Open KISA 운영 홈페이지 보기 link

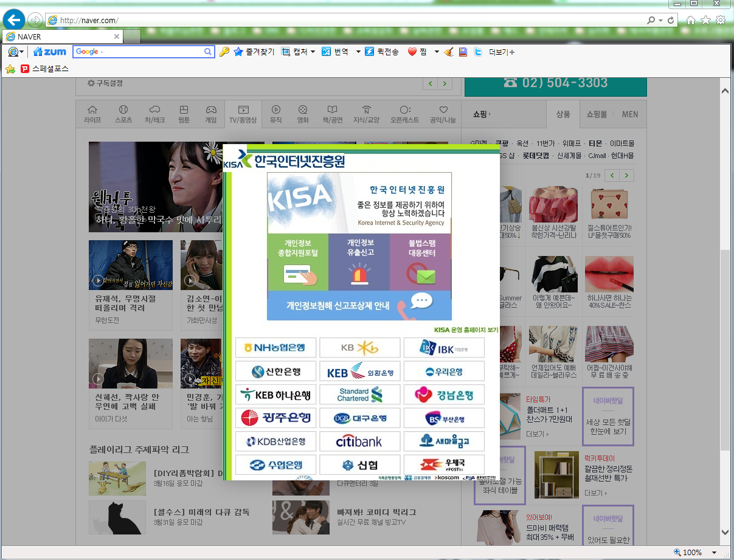click(x=466, y=330)
